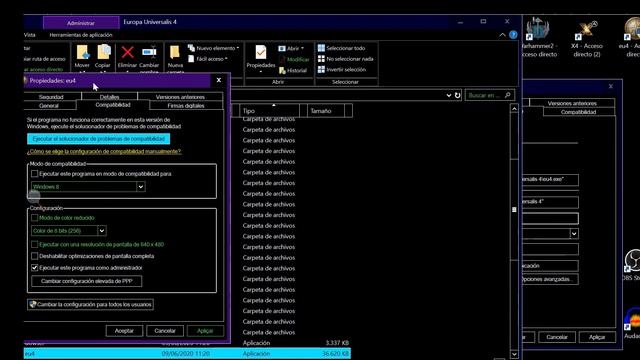Image resolution: width=640 pixels, height=360 pixels.
Task: Open the Herramientas de aplicación ribbon tab
Action: 81,35
